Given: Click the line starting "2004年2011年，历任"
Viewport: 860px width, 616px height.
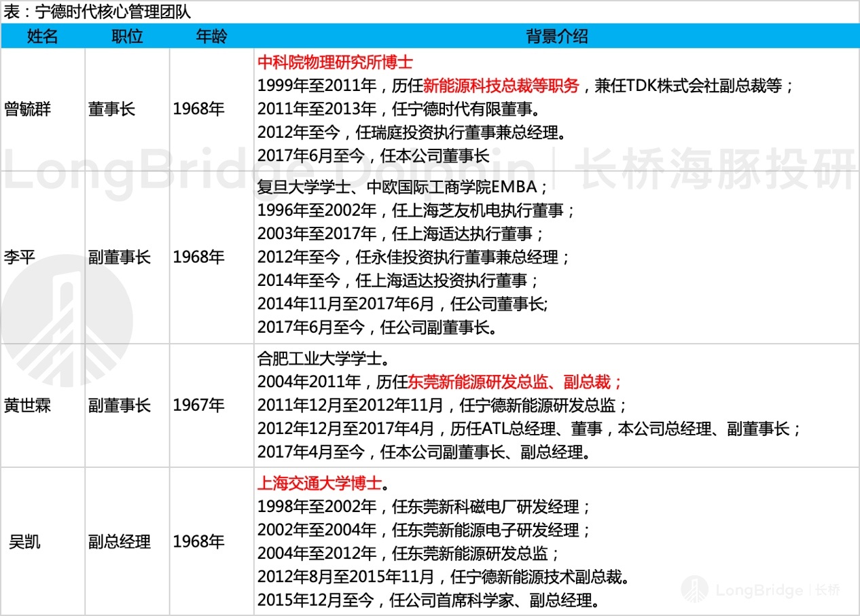Looking at the screenshot, I should click(440, 382).
